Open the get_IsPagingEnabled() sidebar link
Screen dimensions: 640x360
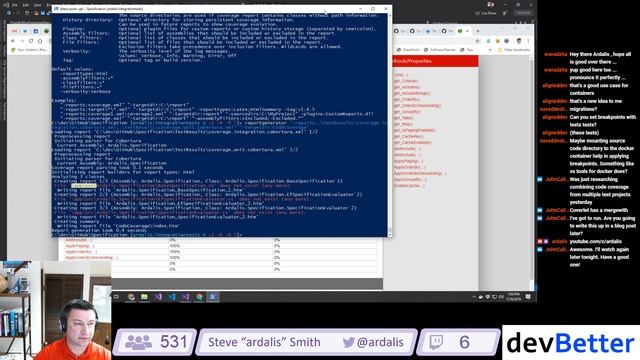pyautogui.click(x=414, y=130)
